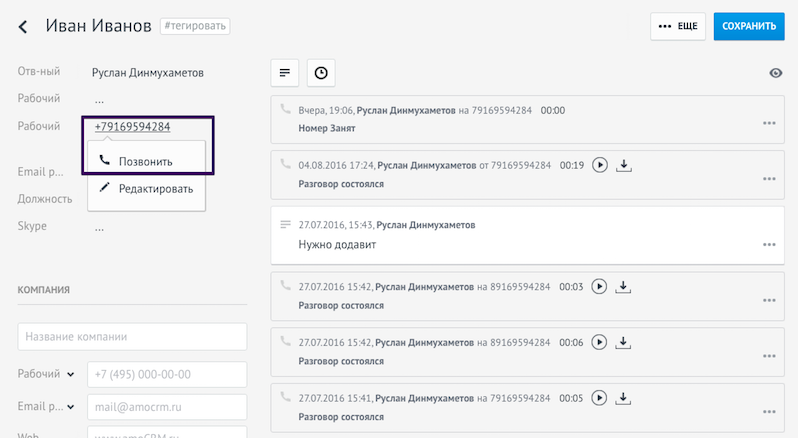
Task: Open the ЕЩЕ more options menu
Action: point(678,26)
